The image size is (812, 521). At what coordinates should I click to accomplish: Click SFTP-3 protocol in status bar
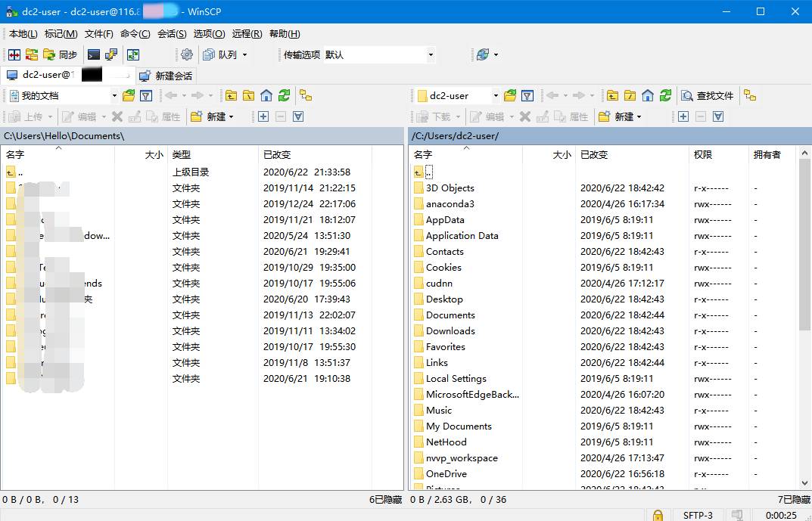pyautogui.click(x=698, y=515)
